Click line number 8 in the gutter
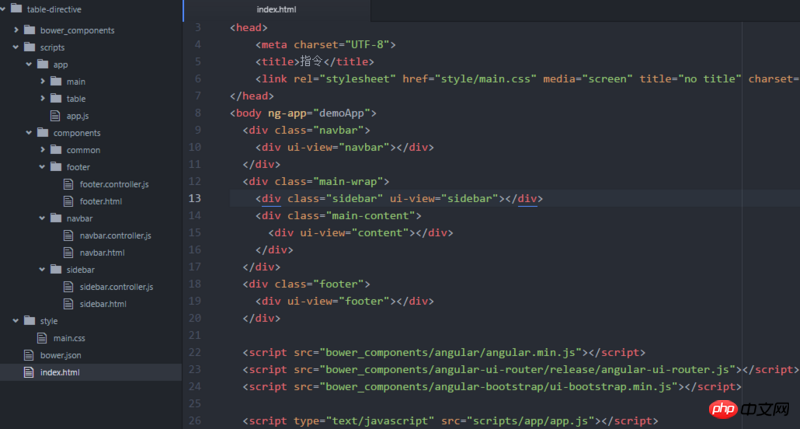The width and height of the screenshot is (800, 429). (x=197, y=113)
